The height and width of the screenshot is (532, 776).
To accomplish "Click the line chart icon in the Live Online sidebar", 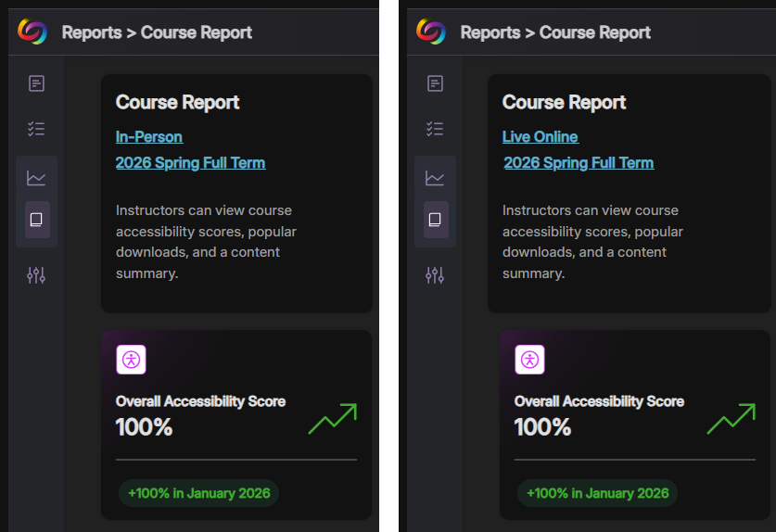I will click(435, 178).
